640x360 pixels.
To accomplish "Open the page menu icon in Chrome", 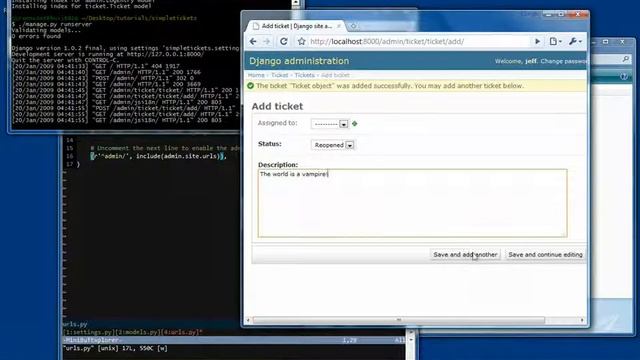I will click(555, 42).
